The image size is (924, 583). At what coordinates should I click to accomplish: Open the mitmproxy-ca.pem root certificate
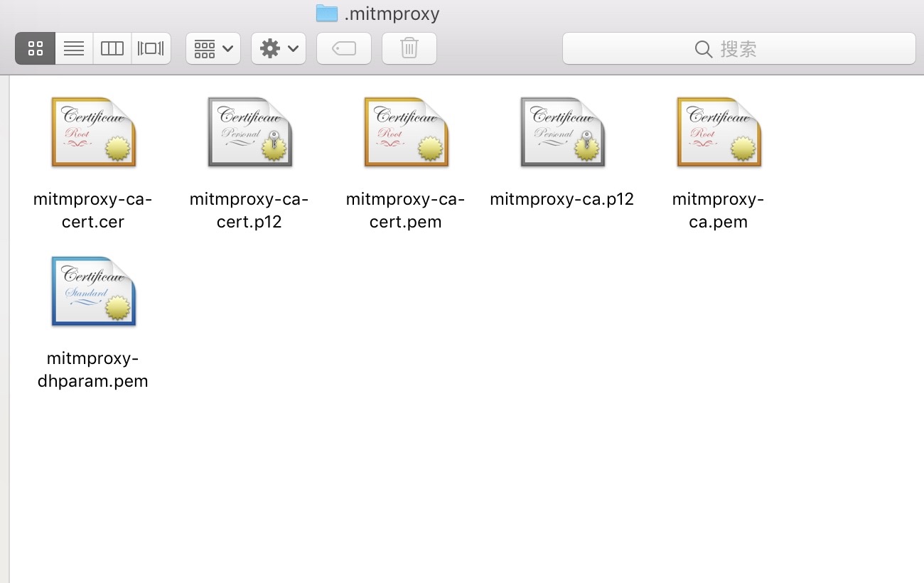[718, 132]
